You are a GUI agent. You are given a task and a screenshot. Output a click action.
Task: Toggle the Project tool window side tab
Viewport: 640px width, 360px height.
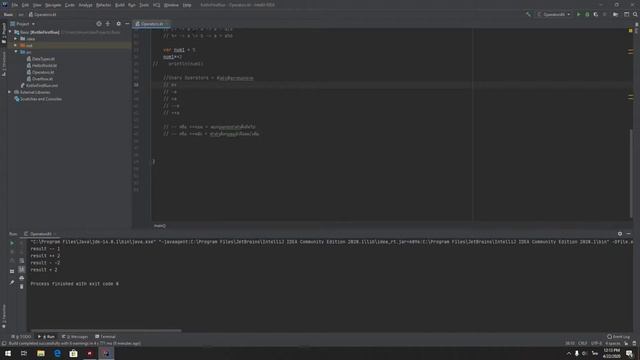(4, 33)
